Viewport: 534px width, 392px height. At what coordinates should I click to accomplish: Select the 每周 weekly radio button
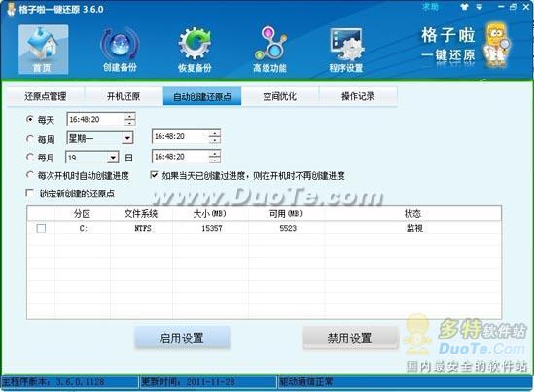pos(30,139)
